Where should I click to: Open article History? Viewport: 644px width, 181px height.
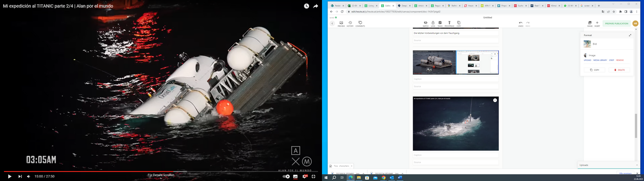(350, 24)
